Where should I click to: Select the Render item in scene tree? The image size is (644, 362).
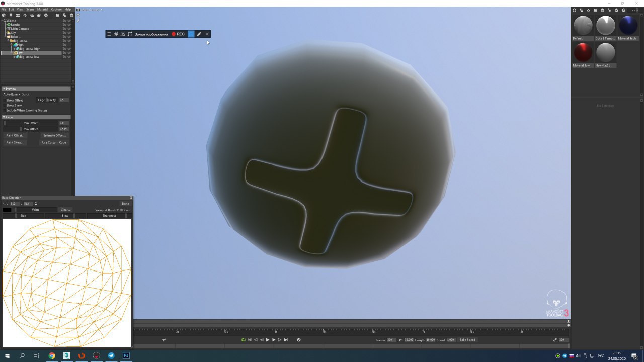click(x=16, y=25)
